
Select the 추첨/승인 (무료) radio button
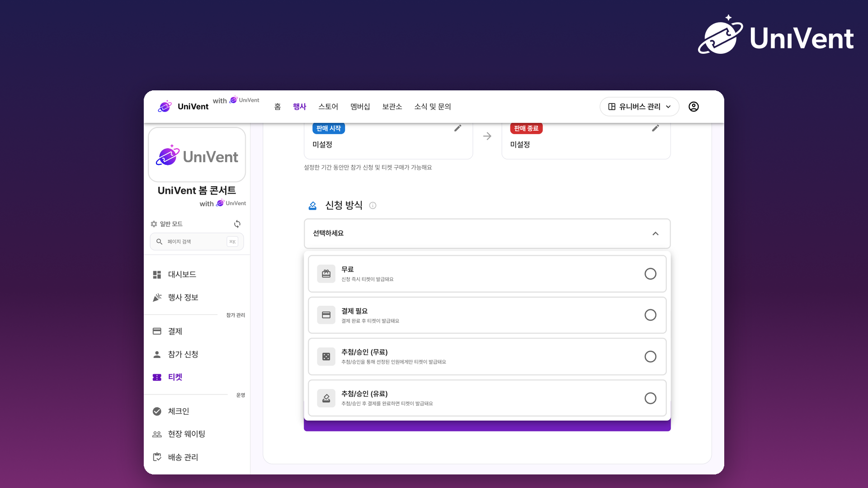point(650,357)
